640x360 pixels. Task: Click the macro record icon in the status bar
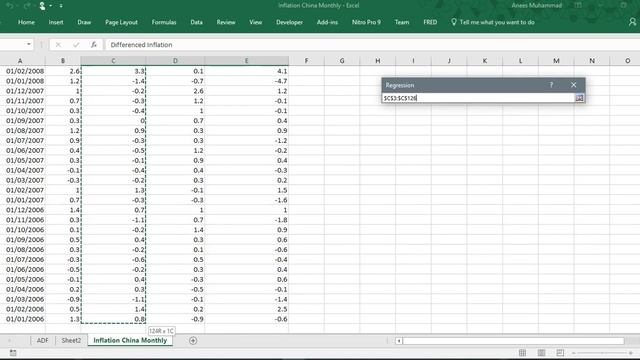click(x=13, y=353)
